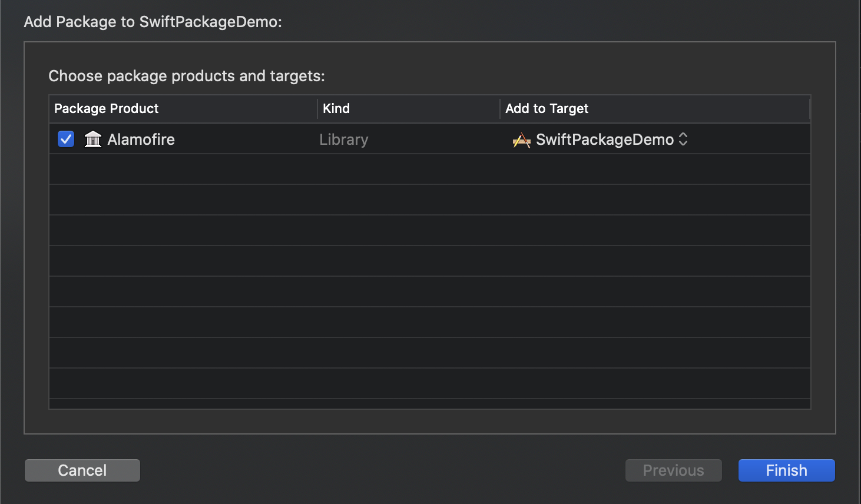Click the Library kind cell
The width and height of the screenshot is (861, 504).
point(344,140)
